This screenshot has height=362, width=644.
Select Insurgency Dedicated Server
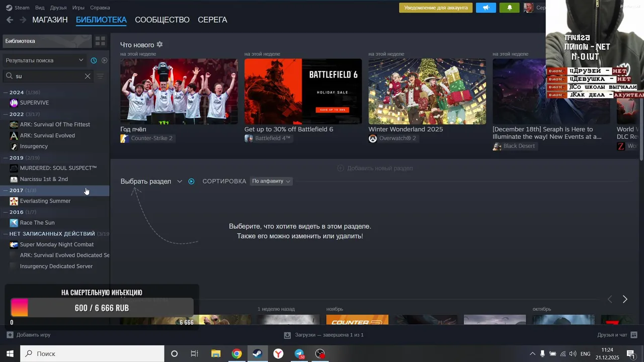click(55, 266)
